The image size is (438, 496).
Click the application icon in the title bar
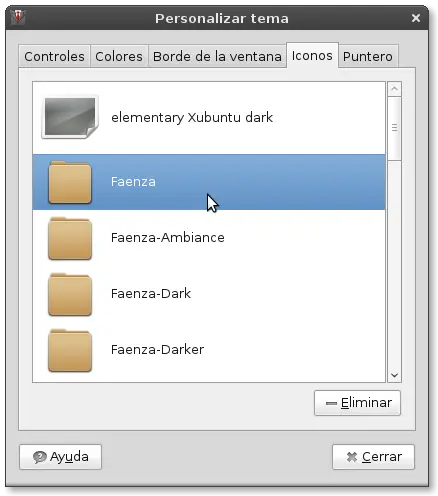tap(18, 17)
